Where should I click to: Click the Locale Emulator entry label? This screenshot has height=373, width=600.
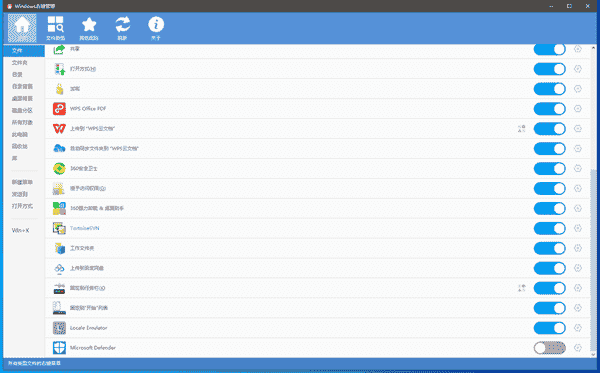88,328
